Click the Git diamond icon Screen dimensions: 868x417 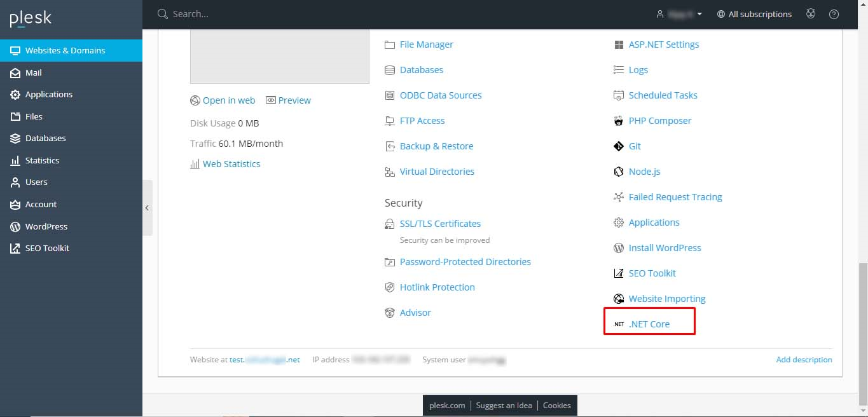pos(618,146)
